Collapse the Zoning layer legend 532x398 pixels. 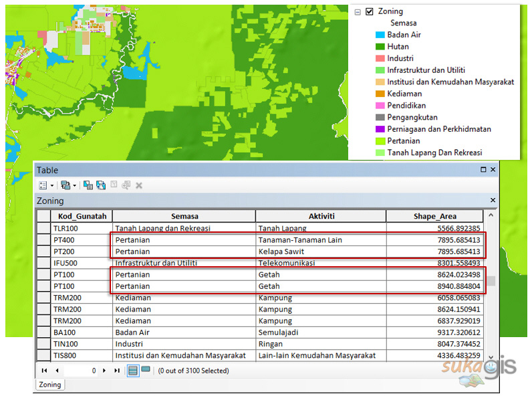(x=358, y=11)
